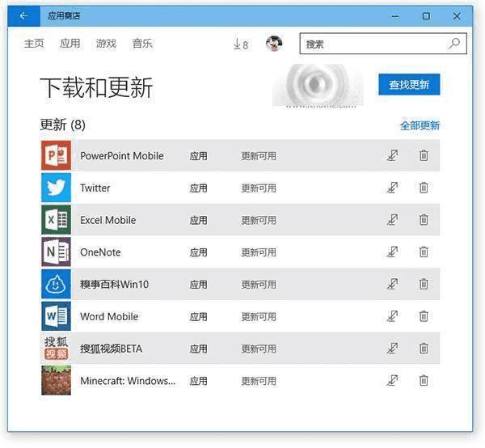Click the Excel Mobile app icon
Screen dimensions: 485x448
pos(57,220)
